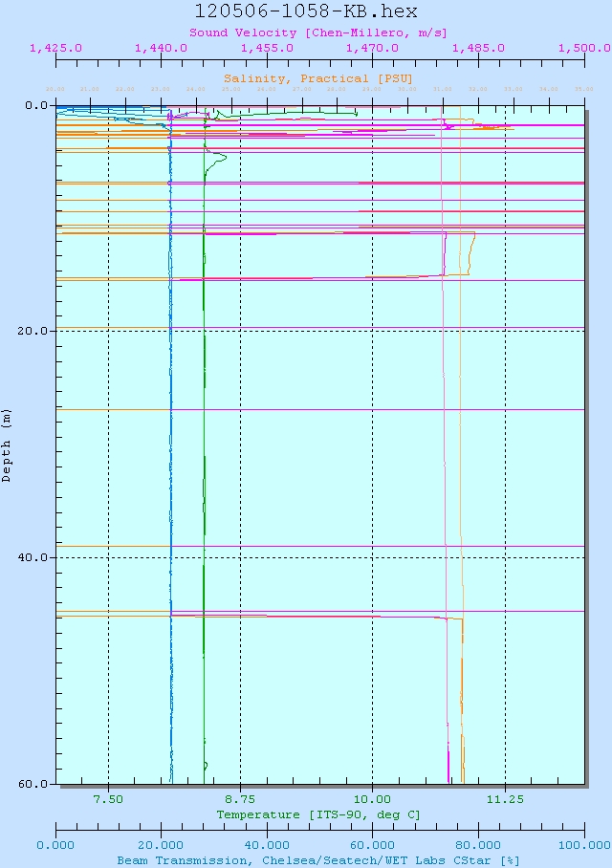Click the 0.0 depth tick label
The image size is (612, 868).
[x=39, y=105]
